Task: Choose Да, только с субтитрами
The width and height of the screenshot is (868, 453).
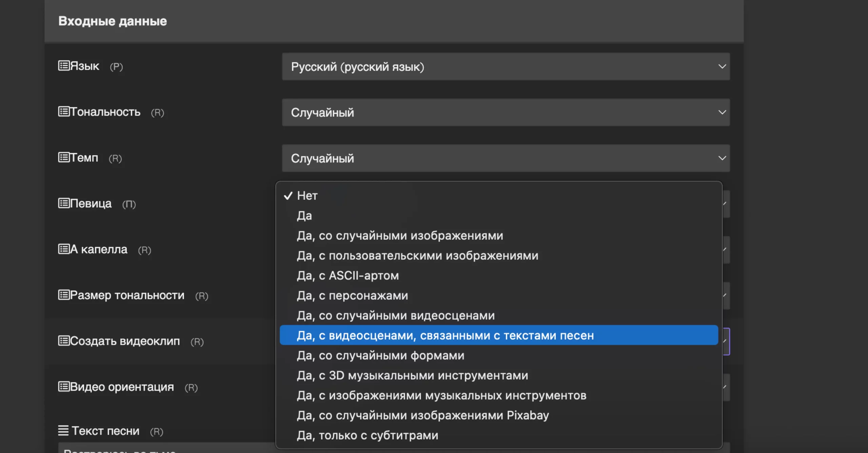Action: (367, 435)
